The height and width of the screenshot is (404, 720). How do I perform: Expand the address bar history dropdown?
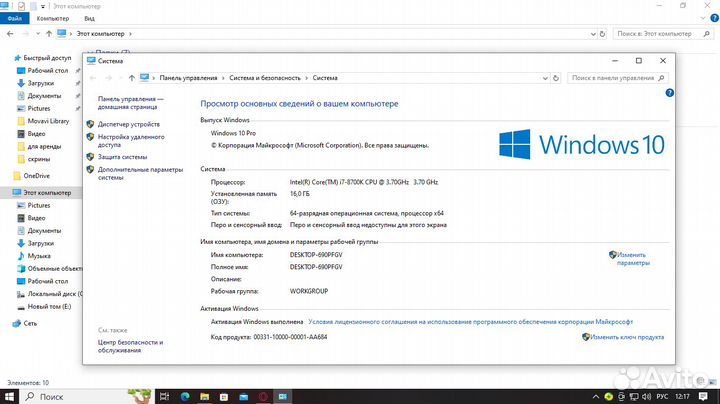[545, 78]
